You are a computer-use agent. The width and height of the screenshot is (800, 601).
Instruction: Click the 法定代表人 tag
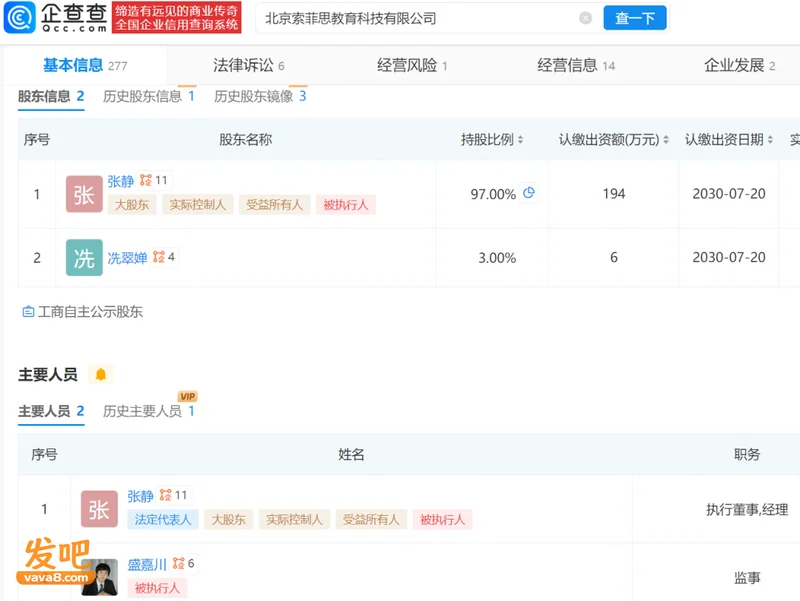pos(163,519)
